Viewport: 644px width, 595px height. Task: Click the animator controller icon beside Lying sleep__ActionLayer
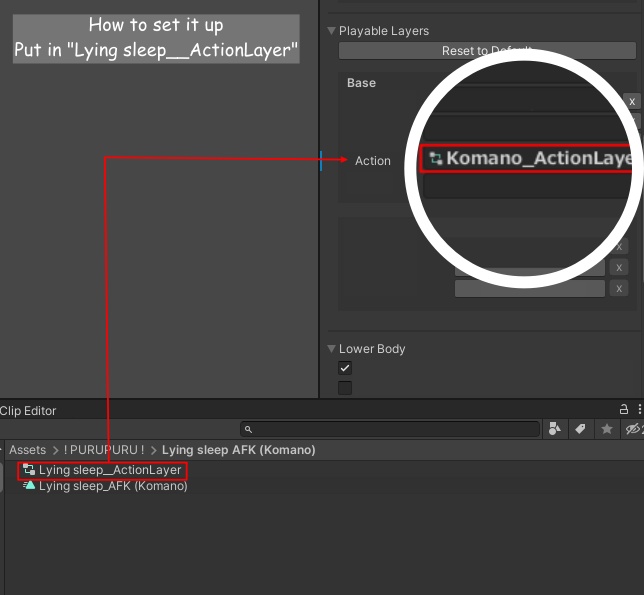pyautogui.click(x=29, y=470)
